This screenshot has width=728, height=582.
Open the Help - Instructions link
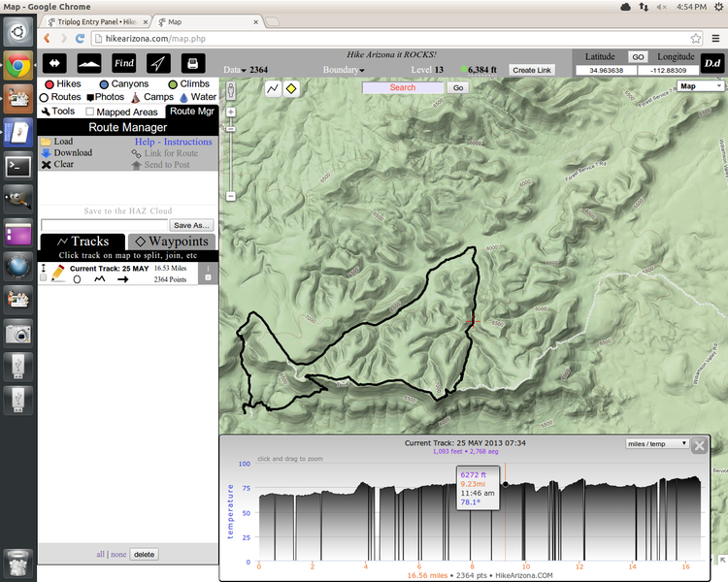173,142
